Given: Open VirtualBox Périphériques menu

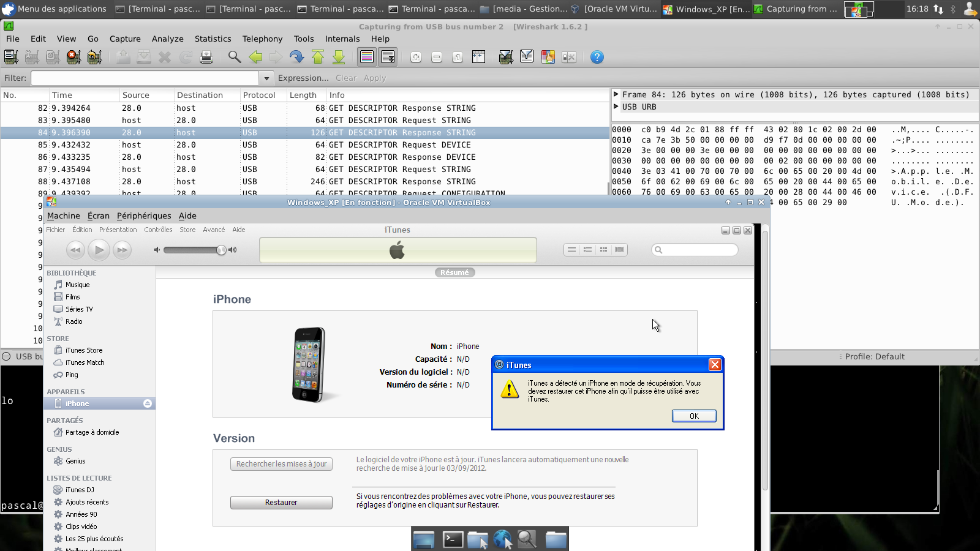Looking at the screenshot, I should [144, 216].
